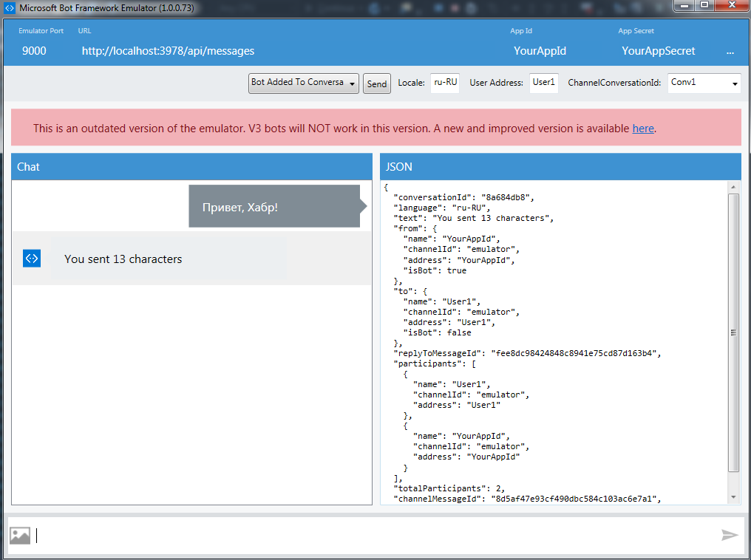Click the image attachment icon

tap(20, 536)
